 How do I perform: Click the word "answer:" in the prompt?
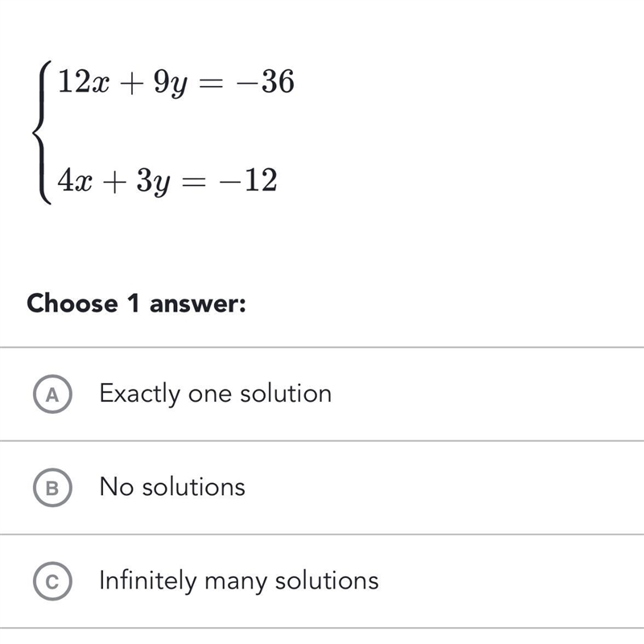[x=197, y=305]
